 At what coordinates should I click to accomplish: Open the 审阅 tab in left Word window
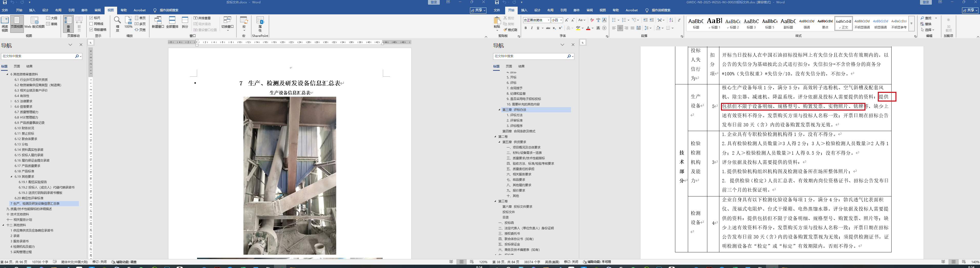(98, 10)
